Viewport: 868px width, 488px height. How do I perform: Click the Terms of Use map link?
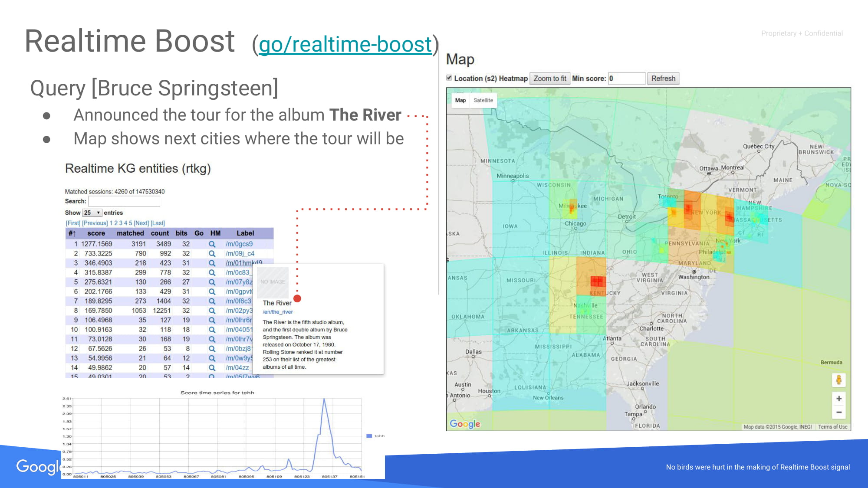[832, 427]
